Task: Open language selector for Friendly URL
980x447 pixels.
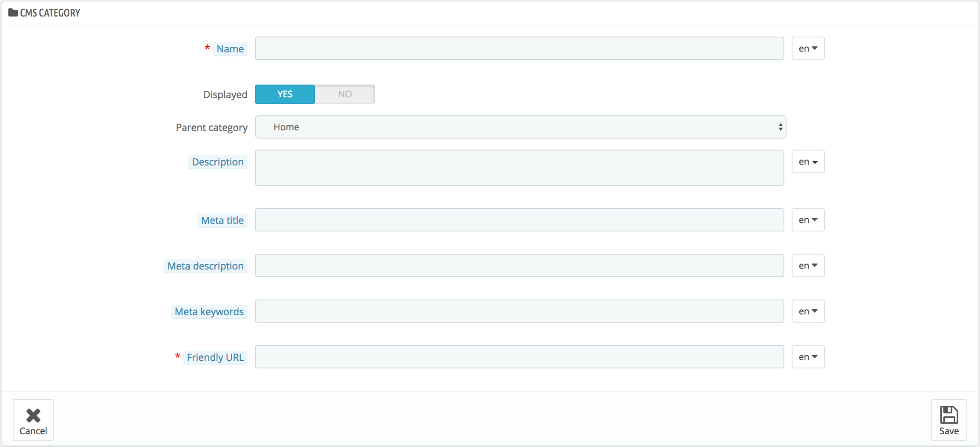Action: pyautogui.click(x=807, y=357)
